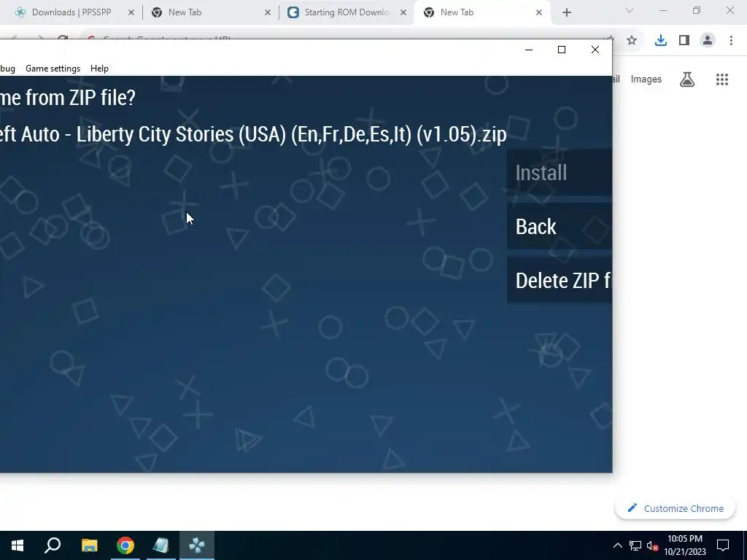This screenshot has height=560, width=747.
Task: Bookmark this page with the star icon
Action: pos(632,41)
